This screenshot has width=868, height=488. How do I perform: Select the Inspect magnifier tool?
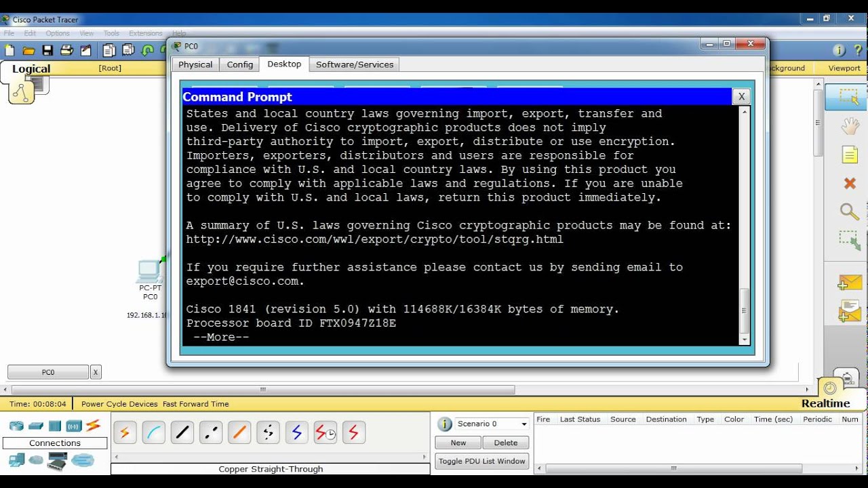(x=850, y=211)
